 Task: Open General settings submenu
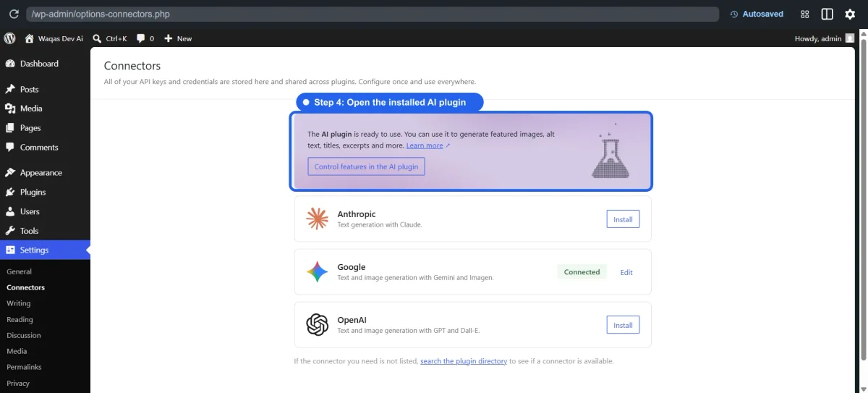tap(20, 272)
